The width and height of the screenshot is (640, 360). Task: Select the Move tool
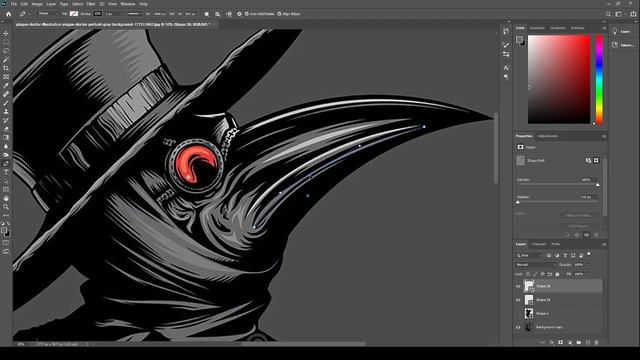(6, 33)
